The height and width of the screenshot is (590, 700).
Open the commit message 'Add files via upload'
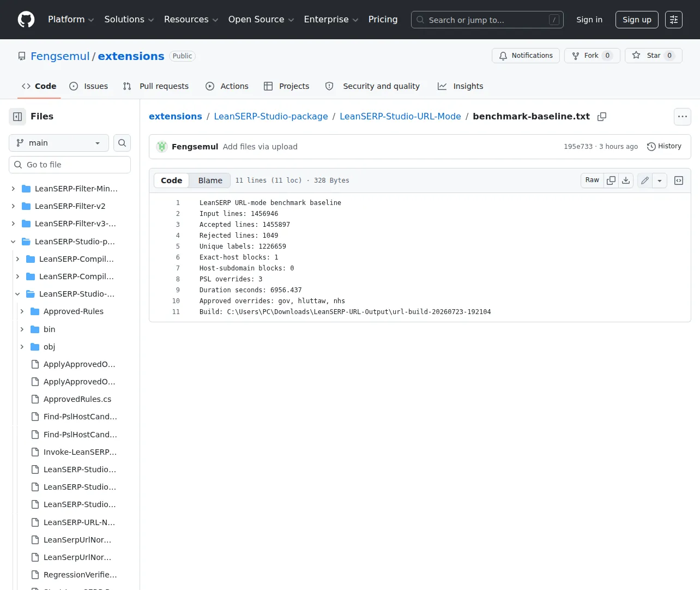(260, 147)
